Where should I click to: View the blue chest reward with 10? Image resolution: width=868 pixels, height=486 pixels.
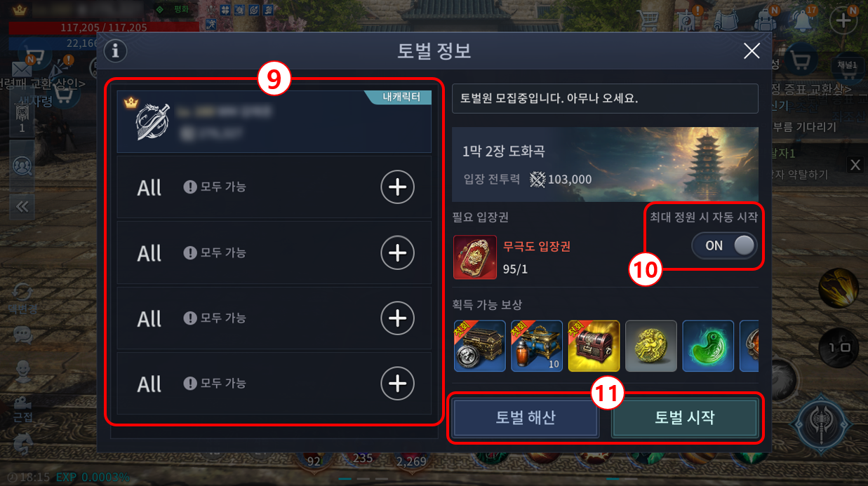coord(537,346)
